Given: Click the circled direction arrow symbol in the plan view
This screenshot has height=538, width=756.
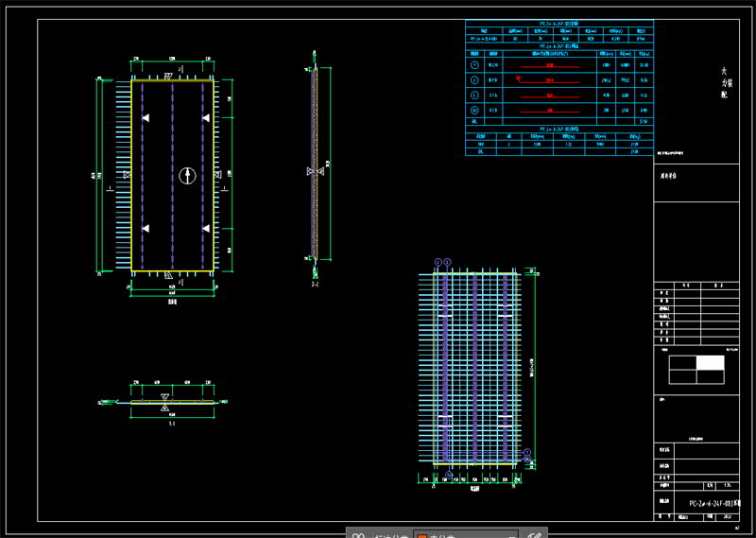Looking at the screenshot, I should click(x=187, y=176).
